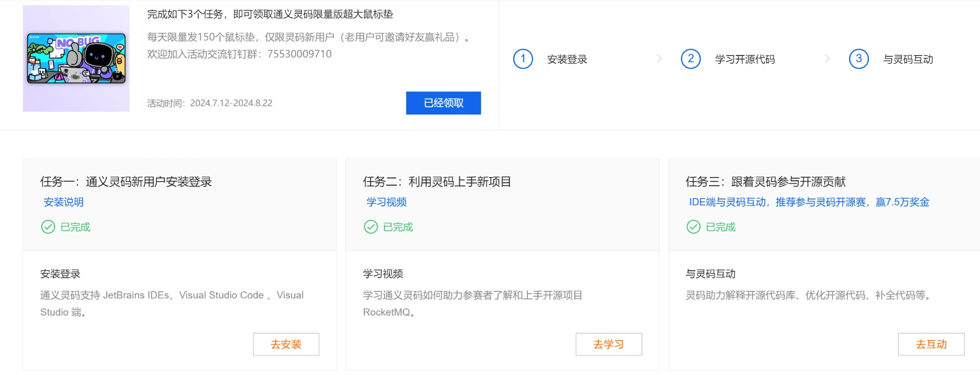The height and width of the screenshot is (375, 980).
Task: Click the step 3 circle icon
Action: tap(858, 59)
